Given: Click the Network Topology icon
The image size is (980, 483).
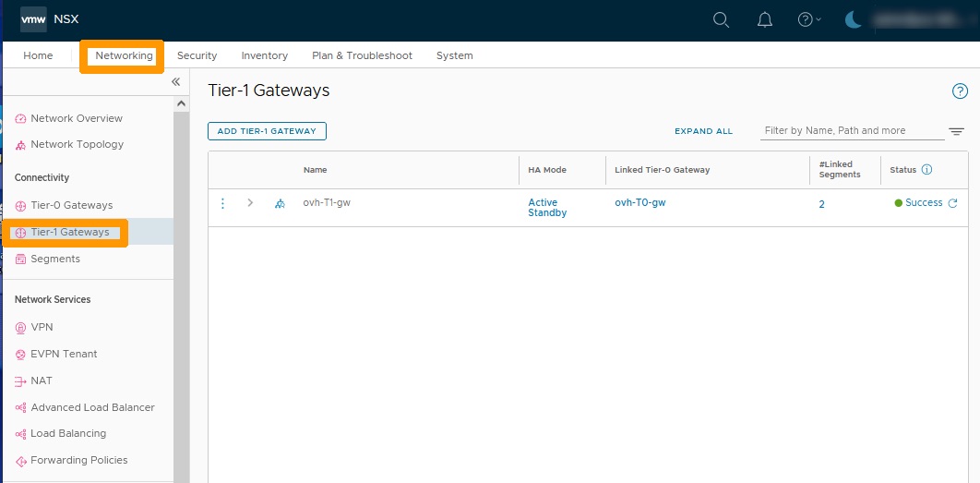Looking at the screenshot, I should [20, 145].
